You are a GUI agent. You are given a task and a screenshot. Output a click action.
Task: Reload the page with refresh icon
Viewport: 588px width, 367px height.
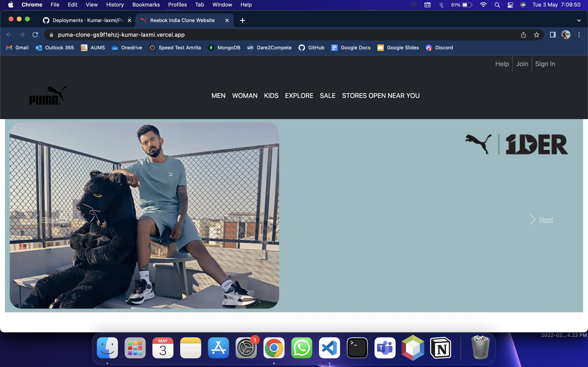click(x=35, y=35)
